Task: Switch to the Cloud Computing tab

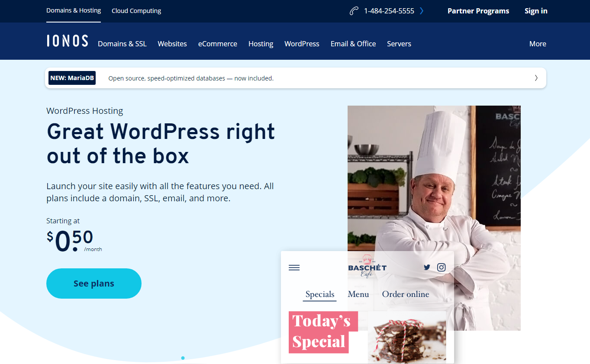Action: 136,11
